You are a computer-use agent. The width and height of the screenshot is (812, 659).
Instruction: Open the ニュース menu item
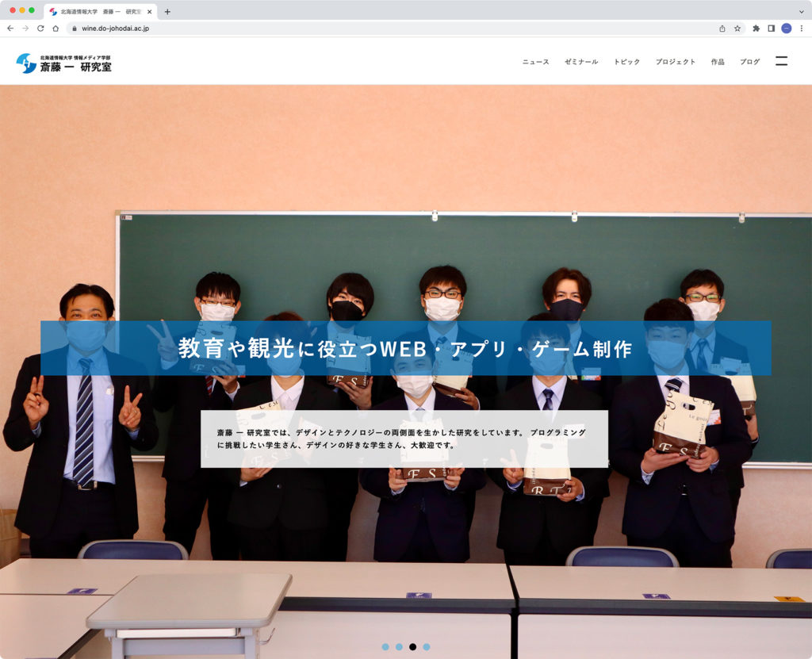(535, 62)
